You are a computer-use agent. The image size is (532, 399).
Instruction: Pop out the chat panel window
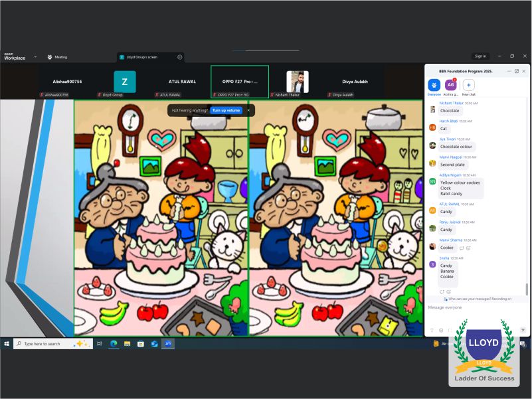point(517,71)
